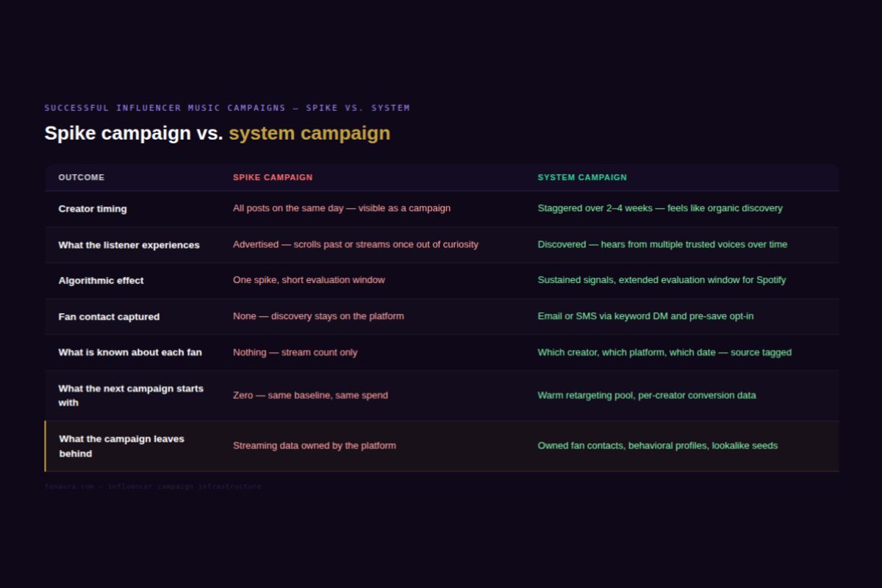
Task: Click 'All posts on the same day' cell
Action: coord(342,208)
